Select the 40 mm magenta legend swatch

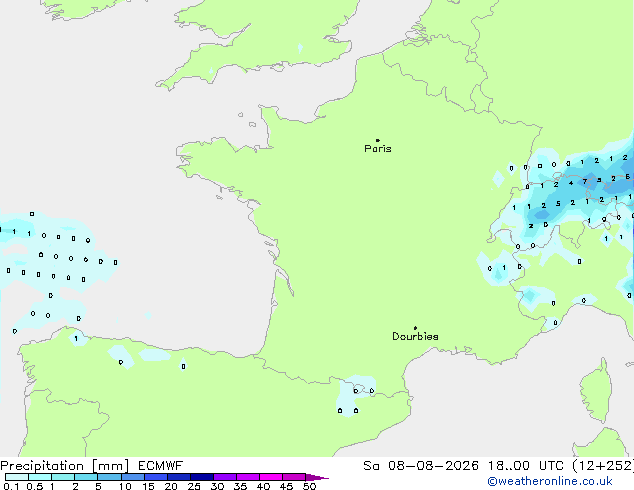click(271, 477)
